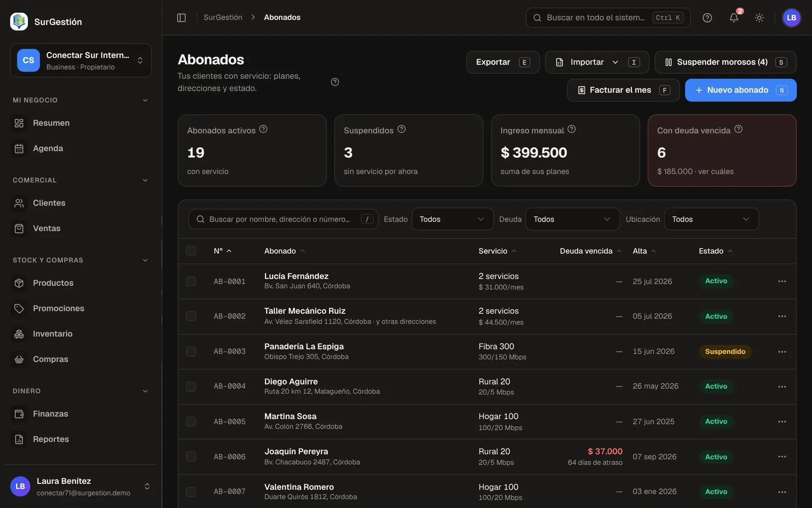Go to Resumen in the sidebar

[x=81, y=123]
